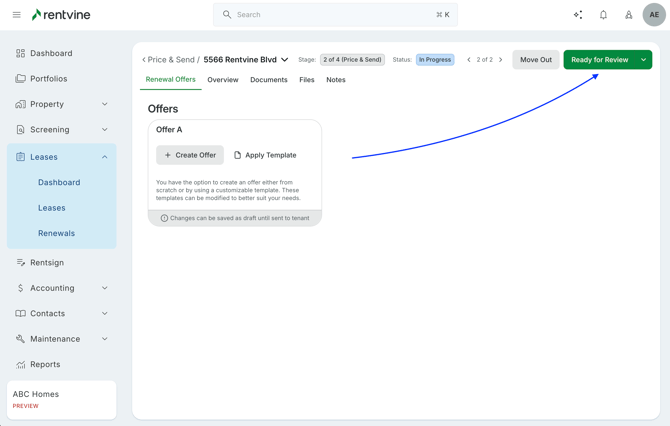Open the notifications bell
Image resolution: width=670 pixels, height=426 pixels.
(603, 15)
